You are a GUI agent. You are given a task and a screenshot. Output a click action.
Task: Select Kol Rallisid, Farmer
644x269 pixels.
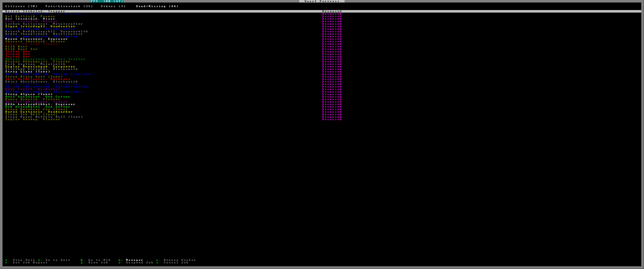tap(30, 16)
